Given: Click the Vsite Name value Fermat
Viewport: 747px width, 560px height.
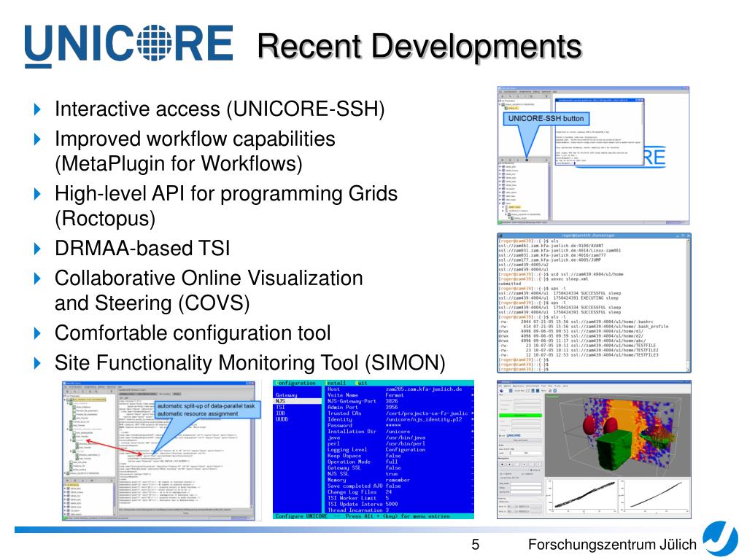Looking at the screenshot, I should click(x=395, y=395).
